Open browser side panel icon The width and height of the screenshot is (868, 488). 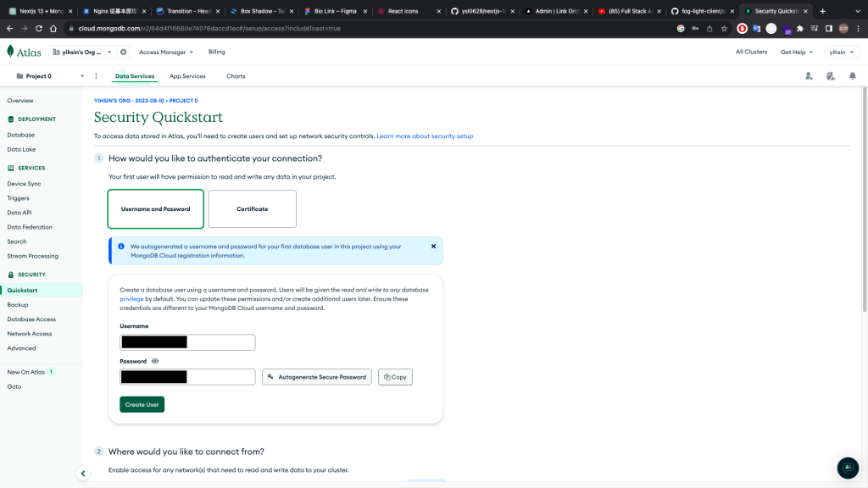tap(829, 29)
